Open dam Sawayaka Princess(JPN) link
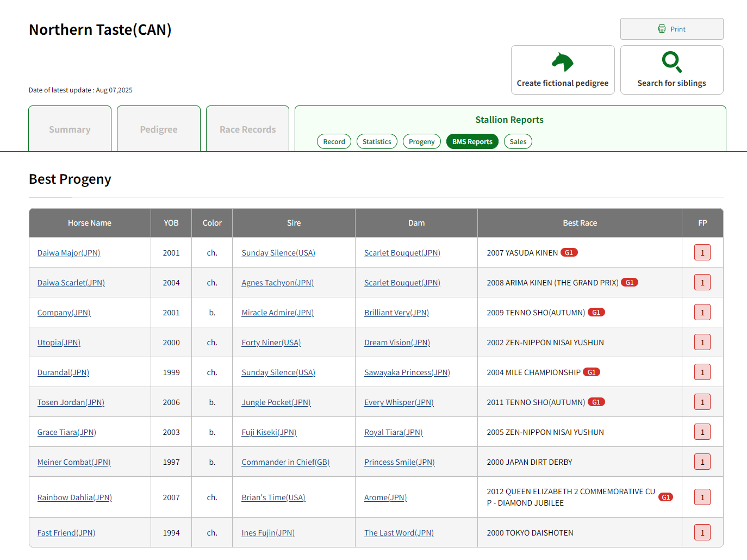The width and height of the screenshot is (747, 560). pyautogui.click(x=407, y=372)
